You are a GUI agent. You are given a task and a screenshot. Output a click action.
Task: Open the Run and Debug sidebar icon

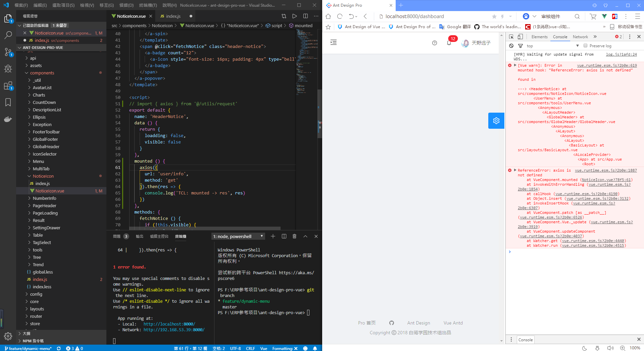point(8,69)
